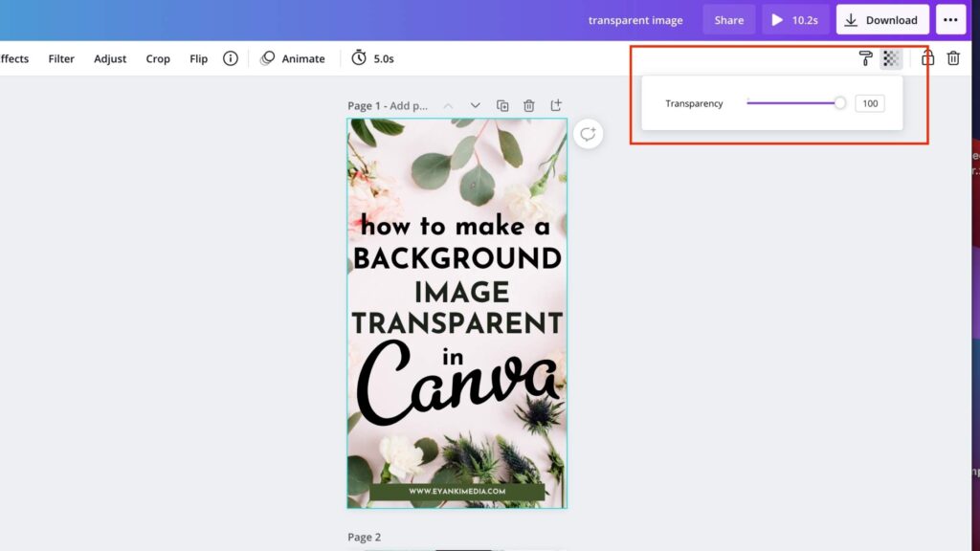Open the comment bubble next to the canvas
Screen dimensions: 980x551
588,134
